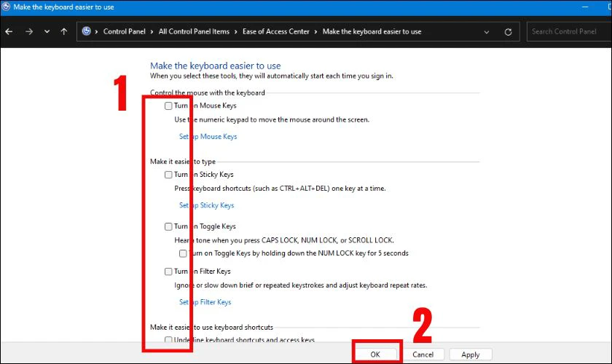Open Set up Mouse Keys link
Image resolution: width=612 pixels, height=364 pixels.
208,137
